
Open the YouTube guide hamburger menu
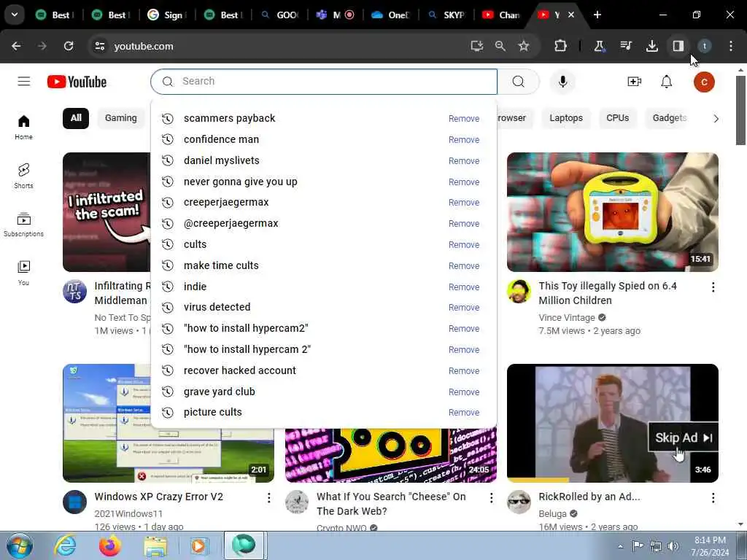point(24,82)
